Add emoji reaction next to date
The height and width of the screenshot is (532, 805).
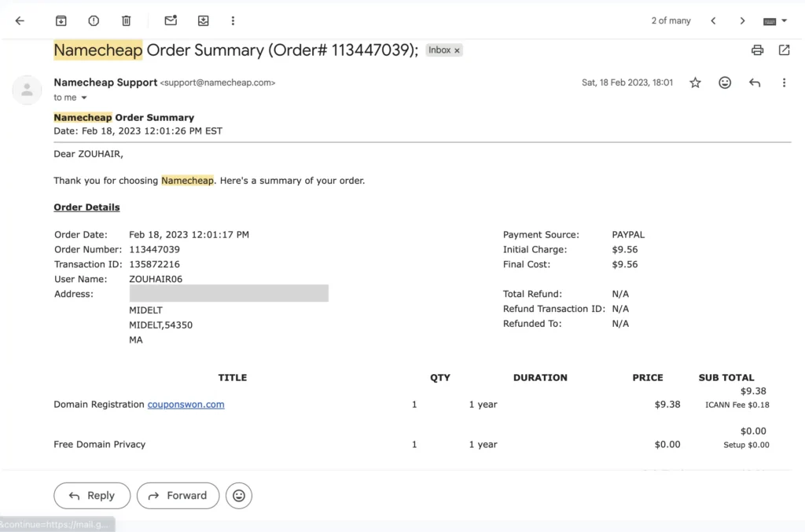(724, 83)
